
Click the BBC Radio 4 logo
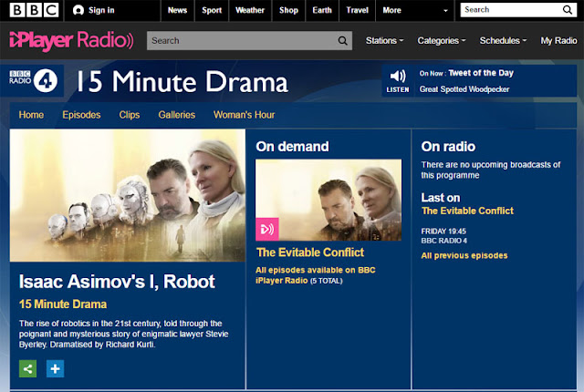34,80
